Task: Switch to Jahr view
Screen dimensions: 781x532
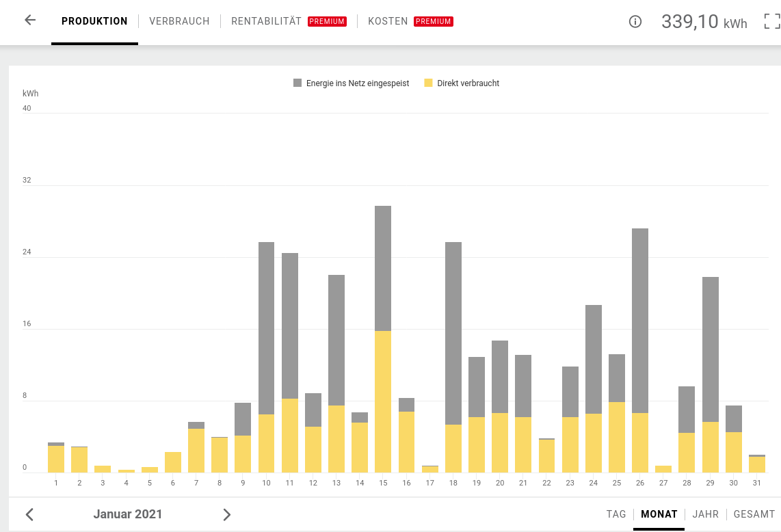Action: pyautogui.click(x=705, y=514)
